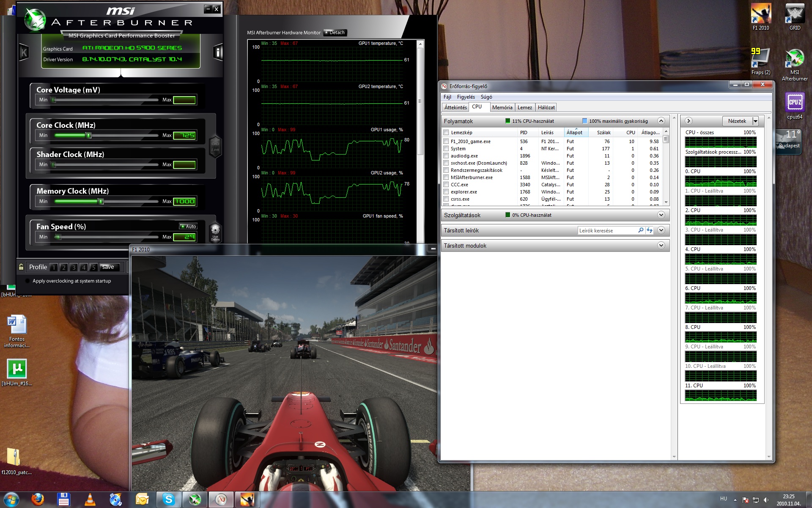Check the svchost.exe (DcomLaunch) checkbox

coord(446,163)
